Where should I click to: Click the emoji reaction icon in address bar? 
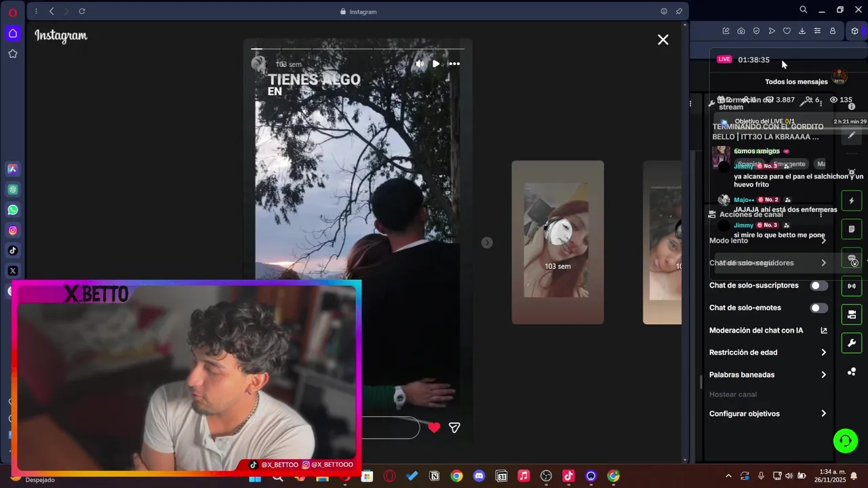click(x=664, y=12)
